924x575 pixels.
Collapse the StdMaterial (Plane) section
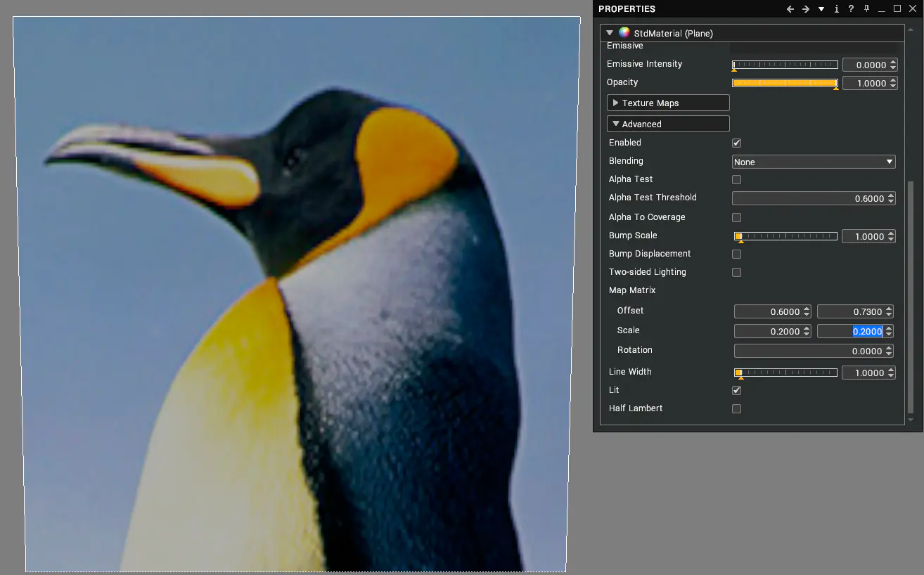coord(610,33)
